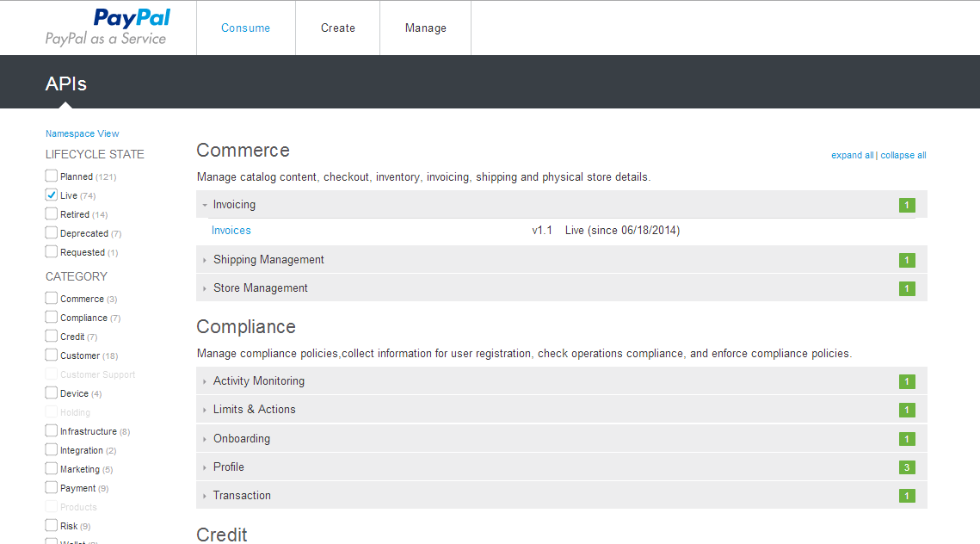The width and height of the screenshot is (980, 544).
Task: Toggle the Deprecated lifecycle checkbox
Action: pyautogui.click(x=52, y=232)
